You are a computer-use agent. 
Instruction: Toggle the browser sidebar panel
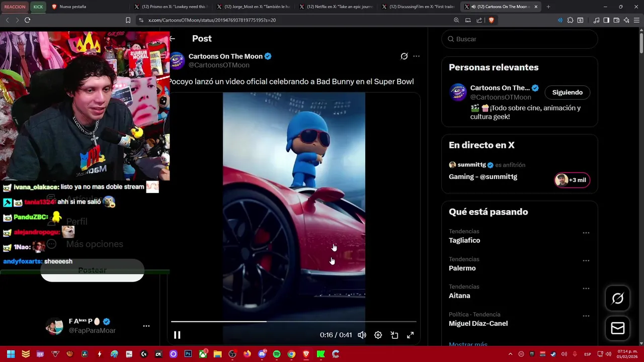606,20
